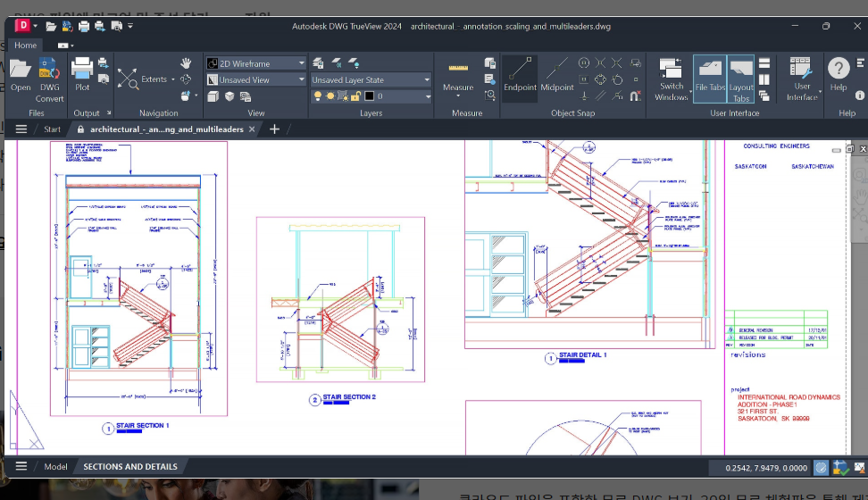Open the Unsaved View dropdown
This screenshot has width=868, height=500.
(x=255, y=79)
